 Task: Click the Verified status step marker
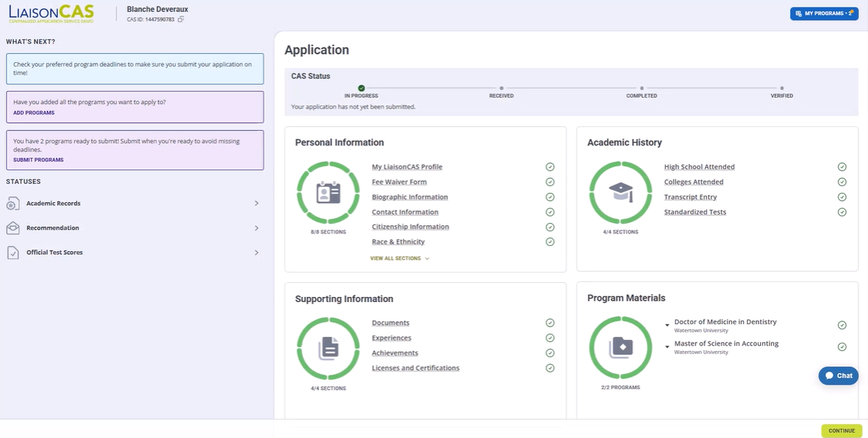tap(781, 88)
